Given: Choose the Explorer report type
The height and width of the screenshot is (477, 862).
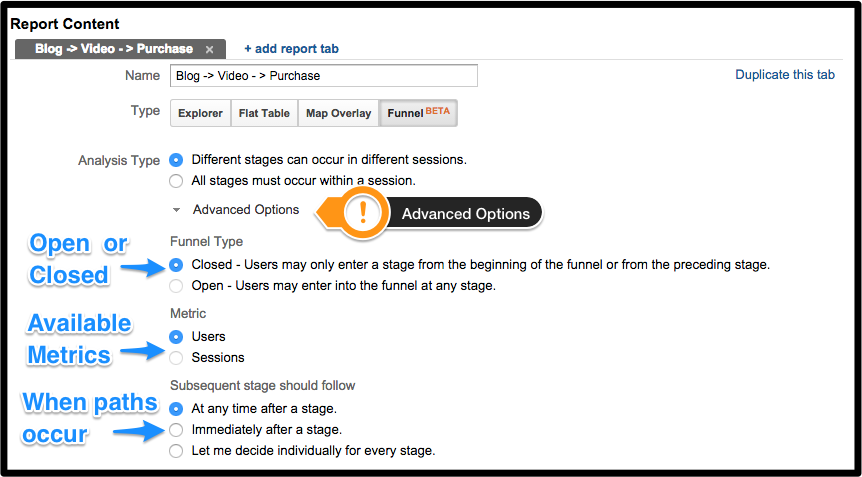Looking at the screenshot, I should [201, 113].
